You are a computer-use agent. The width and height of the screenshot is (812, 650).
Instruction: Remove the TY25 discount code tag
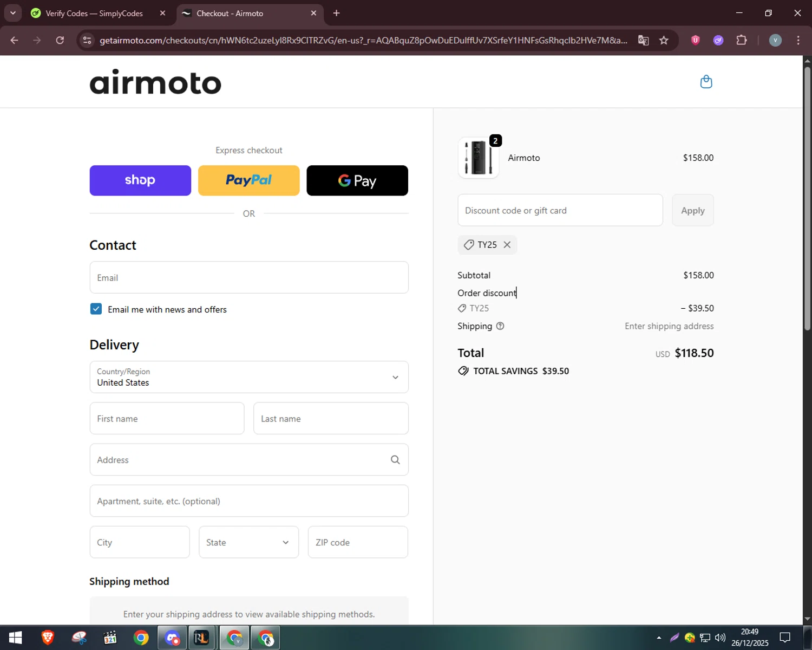(x=507, y=245)
